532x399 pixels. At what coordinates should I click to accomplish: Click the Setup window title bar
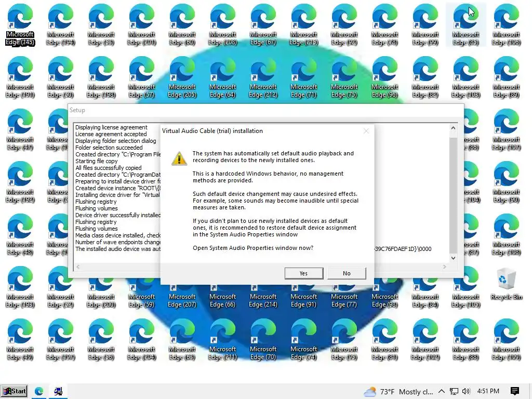[266, 110]
